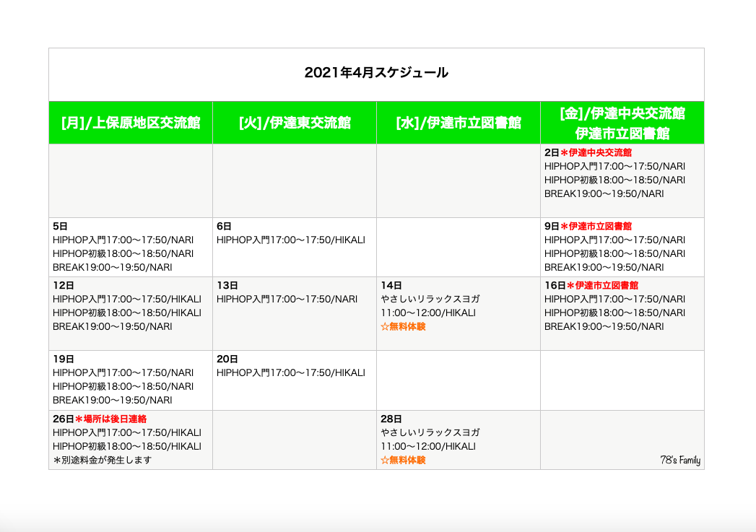Click red note ＊伊達中央交流館 beside 2日
The image size is (756, 532).
click(596, 153)
